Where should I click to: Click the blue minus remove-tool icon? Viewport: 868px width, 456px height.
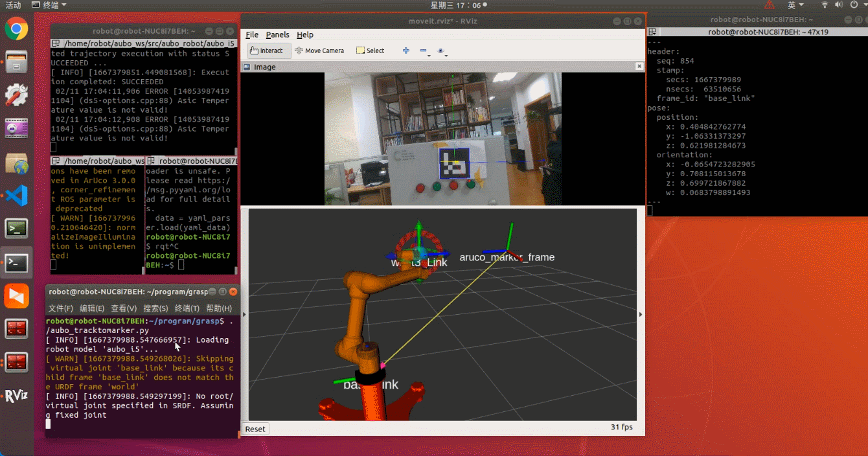422,51
